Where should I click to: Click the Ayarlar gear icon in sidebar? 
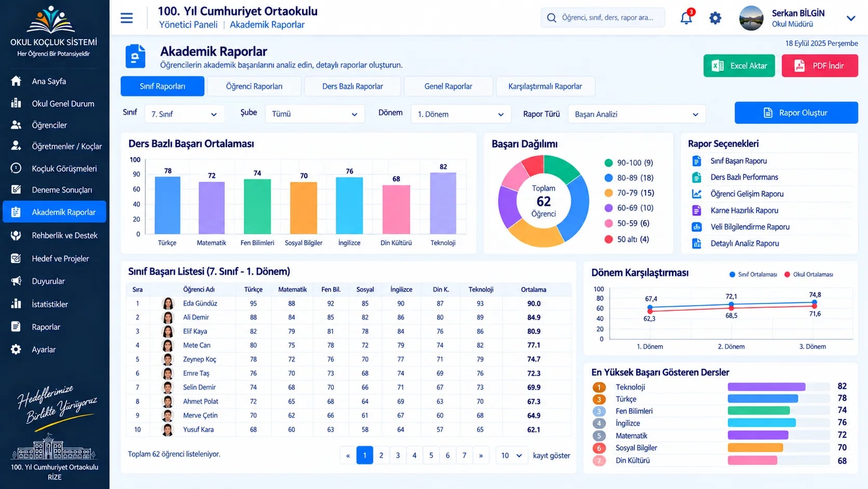click(x=16, y=349)
